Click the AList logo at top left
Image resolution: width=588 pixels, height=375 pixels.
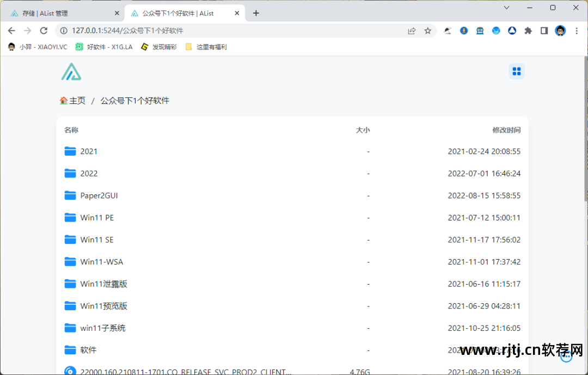(71, 71)
